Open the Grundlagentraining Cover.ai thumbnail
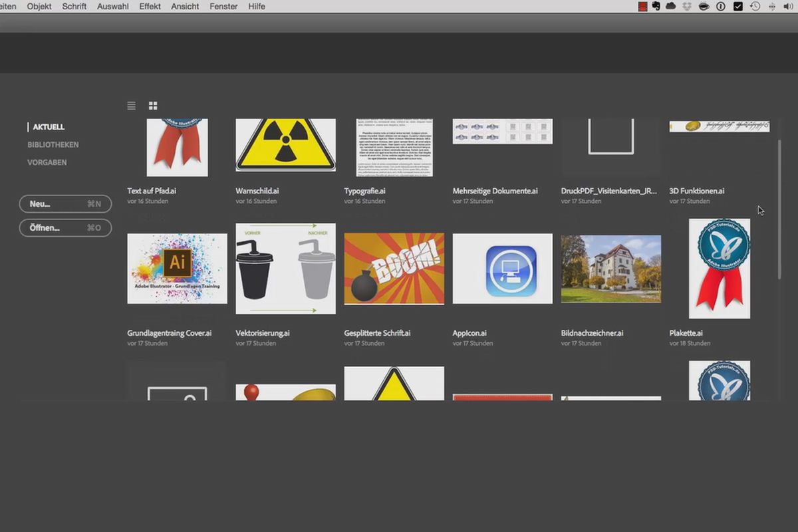Screen dimensions: 798x532 [x=177, y=269]
